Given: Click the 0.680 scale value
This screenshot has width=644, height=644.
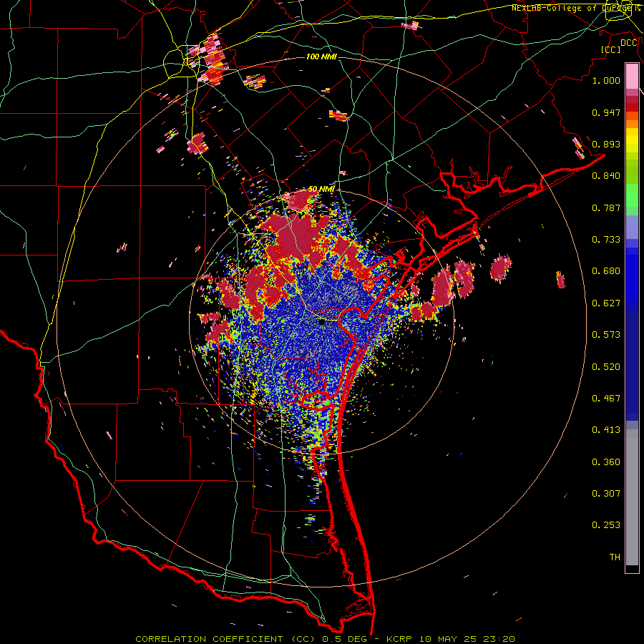Looking at the screenshot, I should (606, 271).
